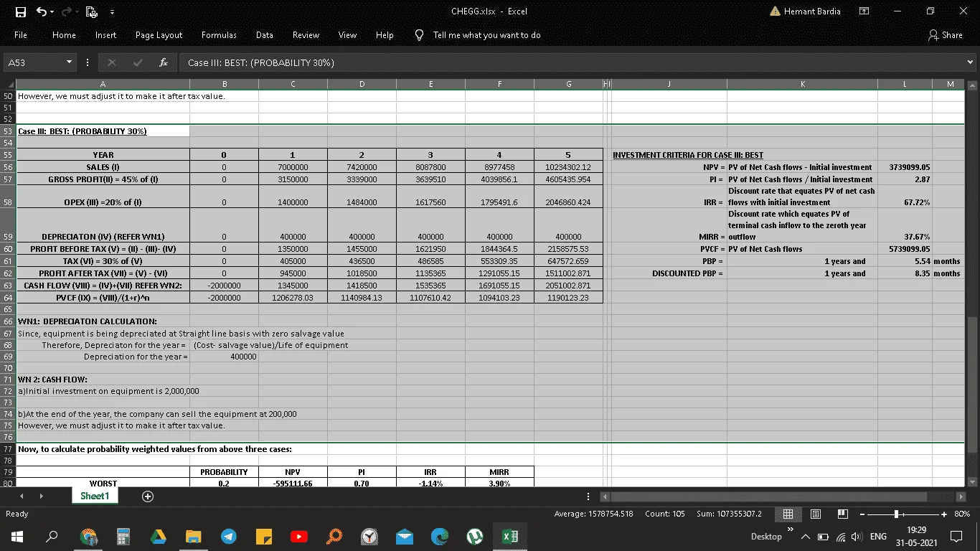Expand the Name Box dropdown arrow
Screen dimensions: 980x551
[70, 62]
